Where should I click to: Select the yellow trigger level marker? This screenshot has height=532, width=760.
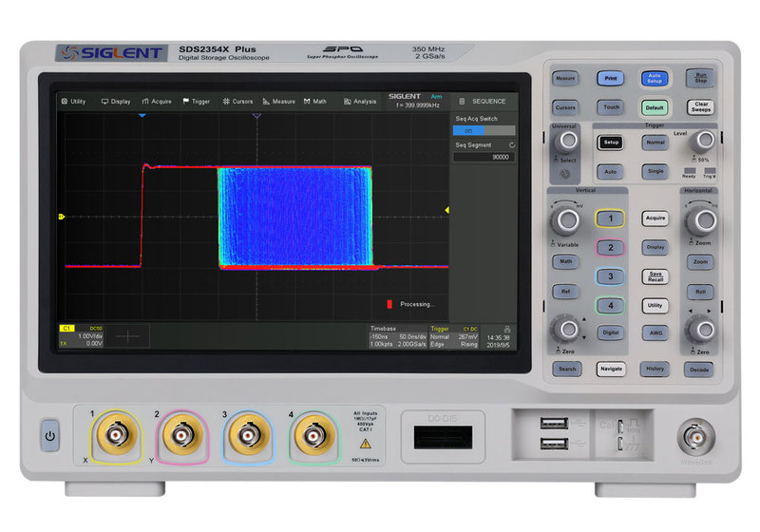coord(446,210)
